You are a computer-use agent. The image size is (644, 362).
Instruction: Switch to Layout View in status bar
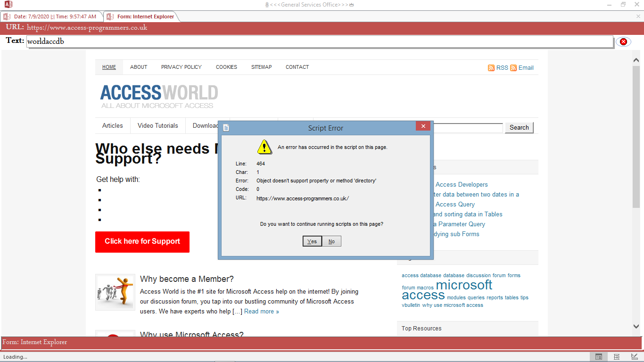point(617,357)
